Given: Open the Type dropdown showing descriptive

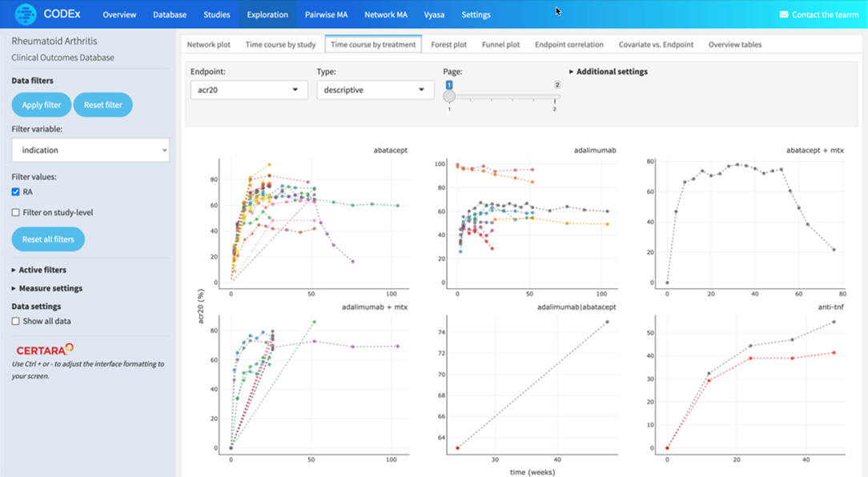Looking at the screenshot, I should (375, 90).
